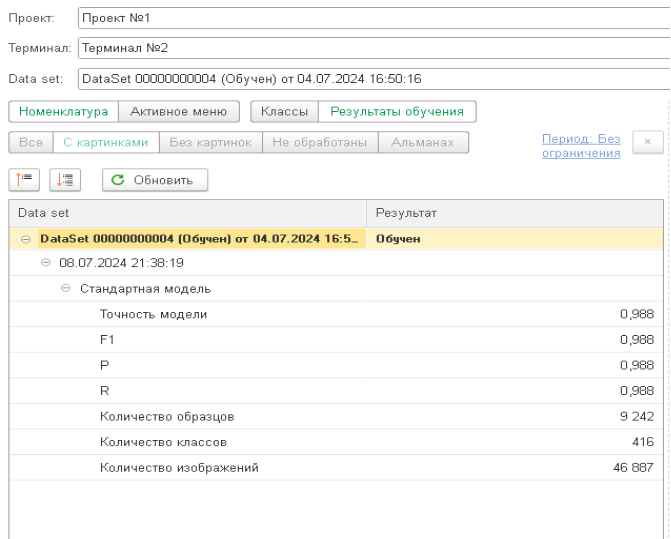Image resolution: width=671 pixels, height=539 pixels.
Task: Collapse the DataSet 00000000004 tree node
Action: [x=26, y=240]
